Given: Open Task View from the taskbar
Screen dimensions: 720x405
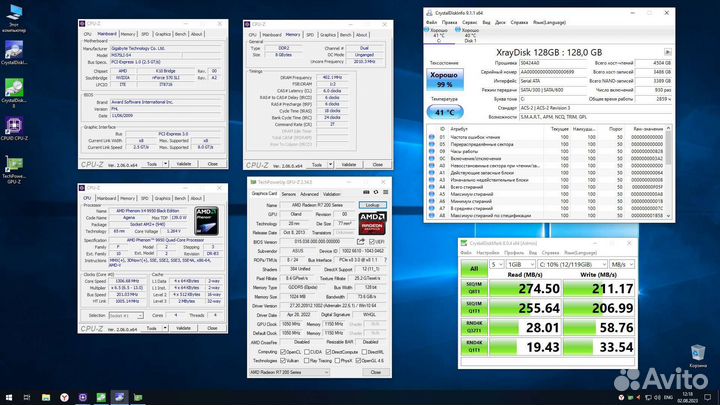Looking at the screenshot, I should pyautogui.click(x=27, y=397).
